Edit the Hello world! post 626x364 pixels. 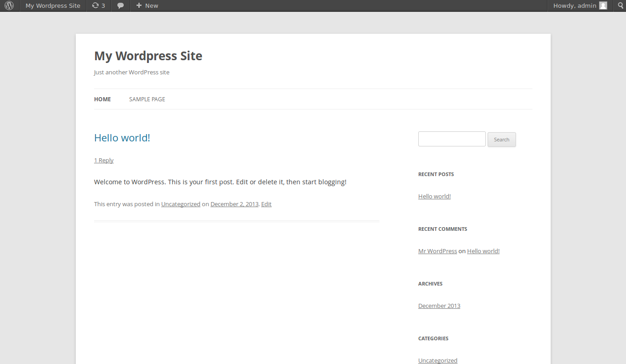266,204
